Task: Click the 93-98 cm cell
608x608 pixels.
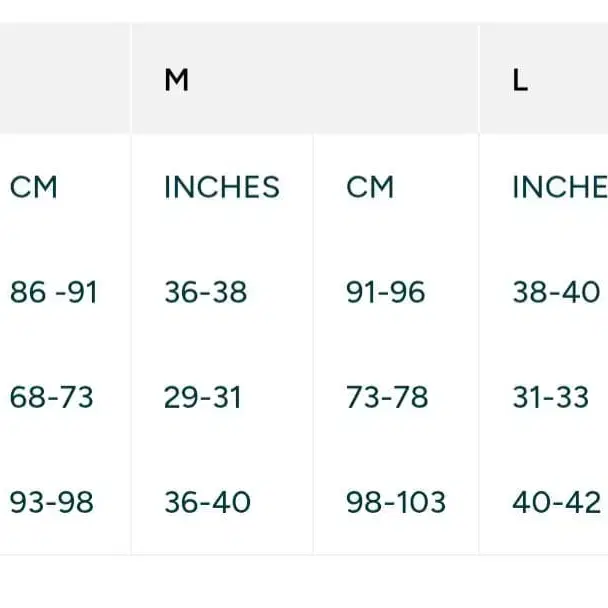Action: 52,502
